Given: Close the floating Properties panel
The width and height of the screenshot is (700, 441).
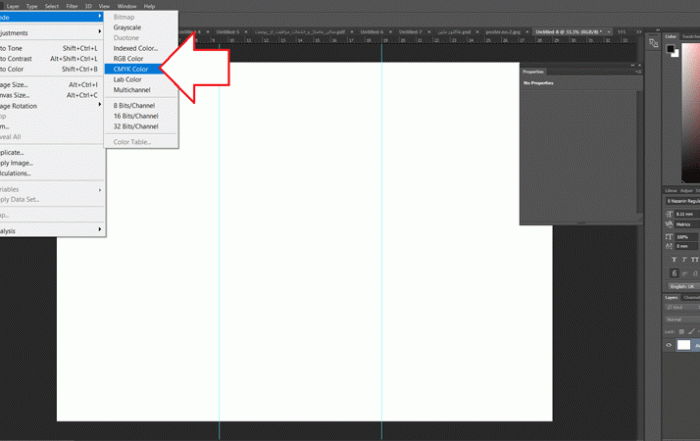Looking at the screenshot, I should [639, 65].
